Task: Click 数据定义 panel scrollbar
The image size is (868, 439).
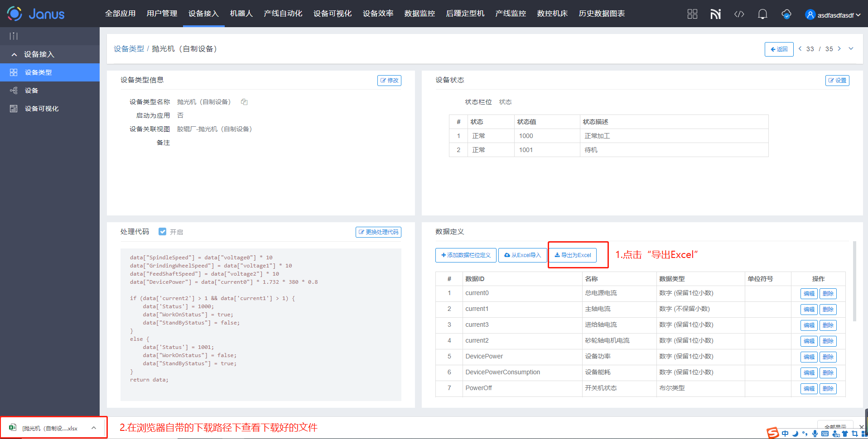Action: coord(854,281)
